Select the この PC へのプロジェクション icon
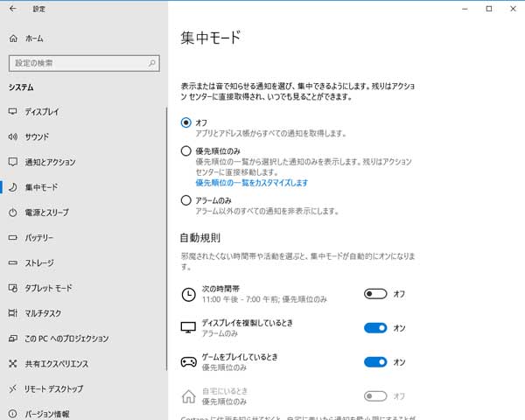 13,339
